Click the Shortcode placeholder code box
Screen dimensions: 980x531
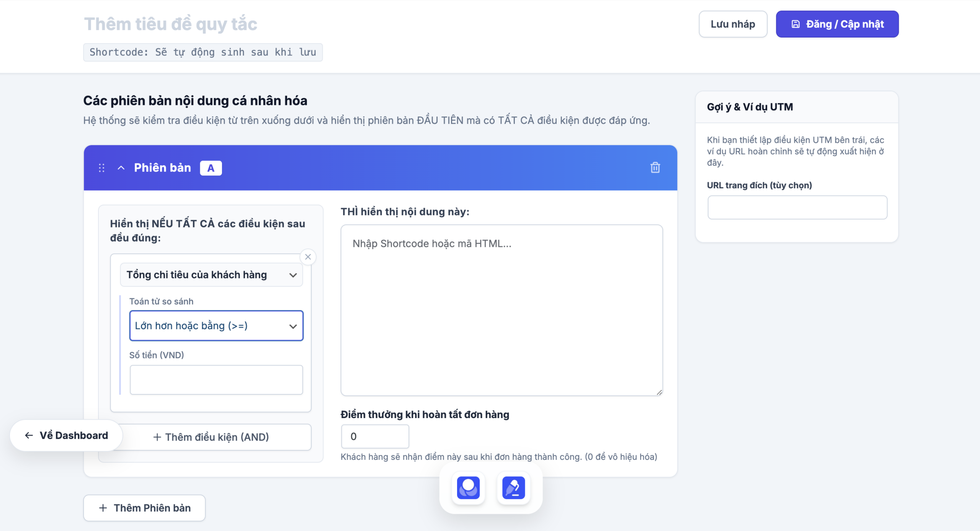[x=203, y=52]
